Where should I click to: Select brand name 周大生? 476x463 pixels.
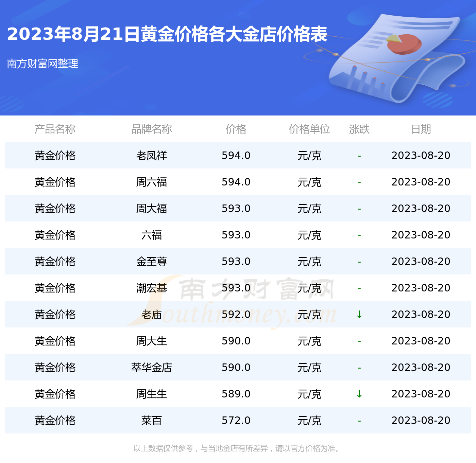point(152,341)
